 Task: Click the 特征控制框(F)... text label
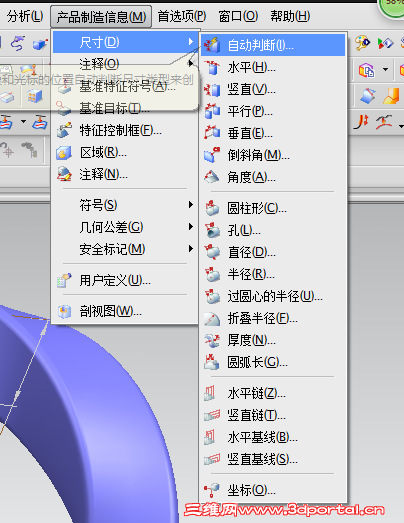[120, 130]
